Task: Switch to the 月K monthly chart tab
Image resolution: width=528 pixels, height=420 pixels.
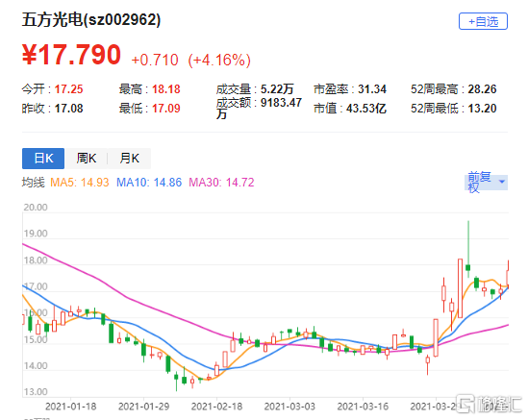Action: (129, 159)
